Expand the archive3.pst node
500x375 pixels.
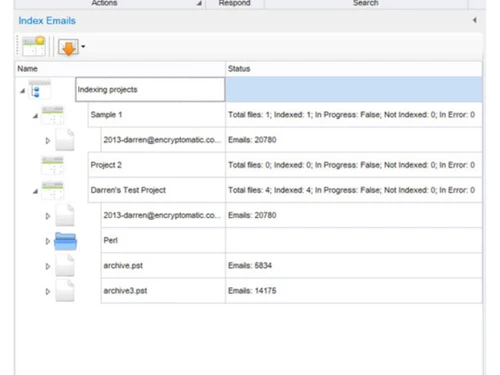48,291
